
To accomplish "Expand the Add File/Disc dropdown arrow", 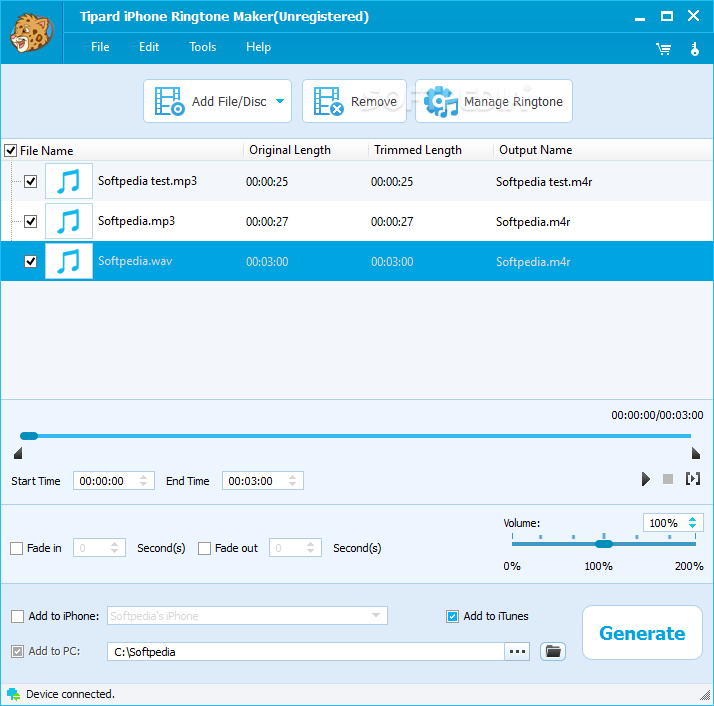I will coord(280,101).
